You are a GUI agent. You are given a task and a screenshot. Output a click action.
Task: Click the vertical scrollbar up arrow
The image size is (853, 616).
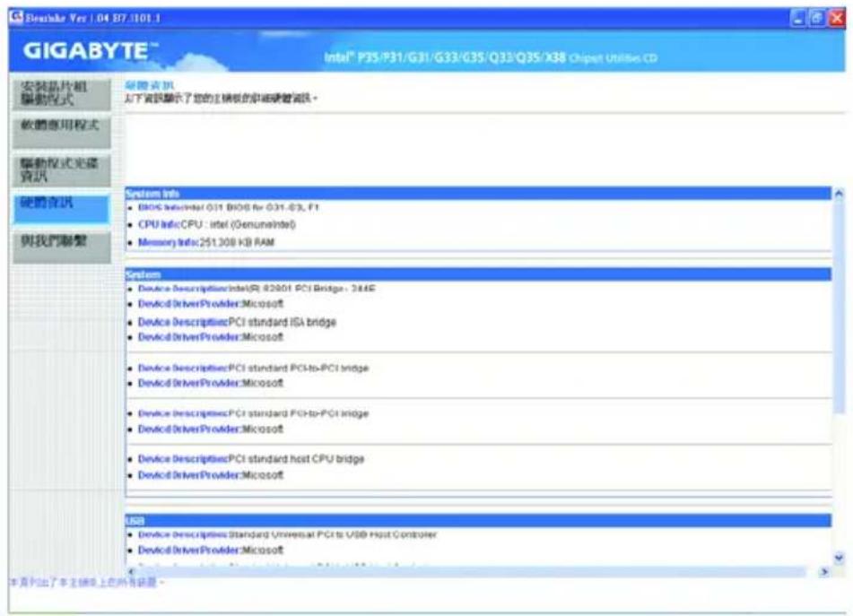click(x=839, y=194)
